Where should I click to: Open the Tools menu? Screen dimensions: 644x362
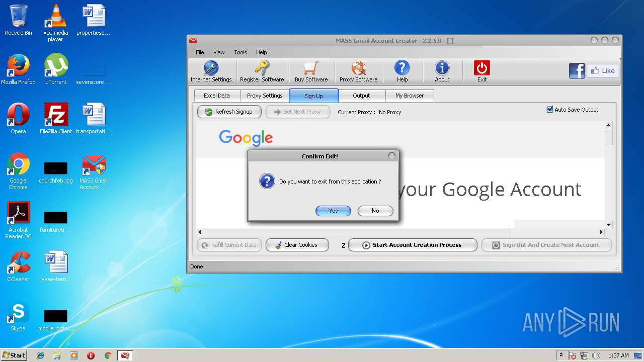click(240, 52)
